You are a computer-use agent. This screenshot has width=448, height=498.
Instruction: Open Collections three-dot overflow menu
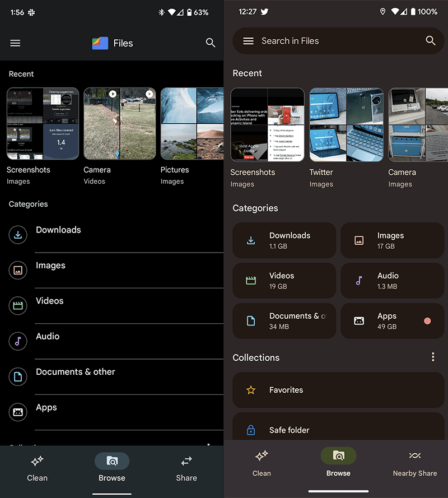point(432,357)
